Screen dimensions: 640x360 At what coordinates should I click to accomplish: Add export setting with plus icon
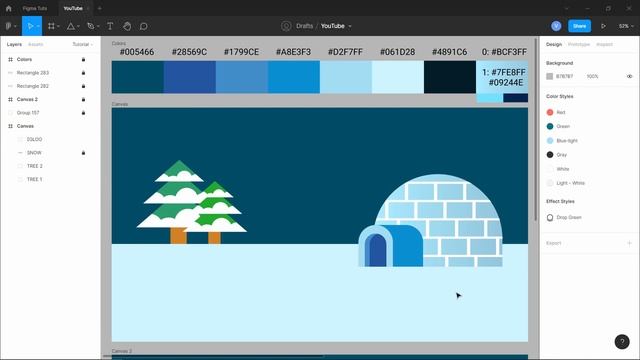(629, 243)
